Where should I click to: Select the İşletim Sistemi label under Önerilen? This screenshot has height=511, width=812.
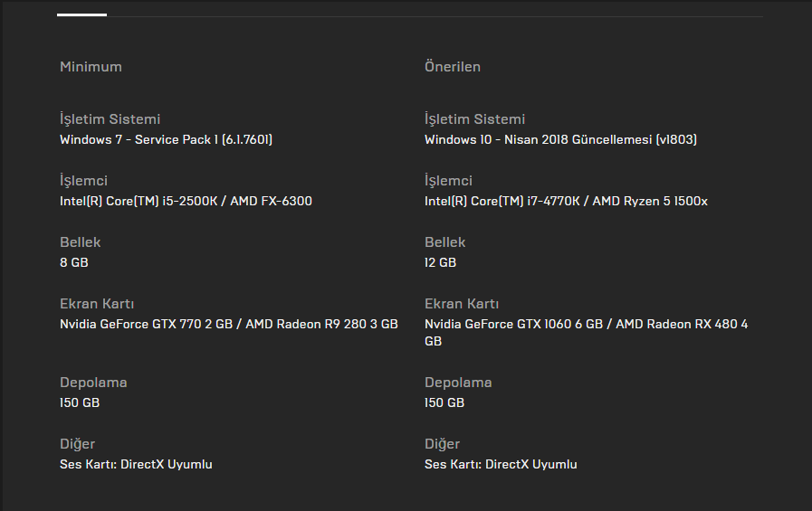coord(474,119)
